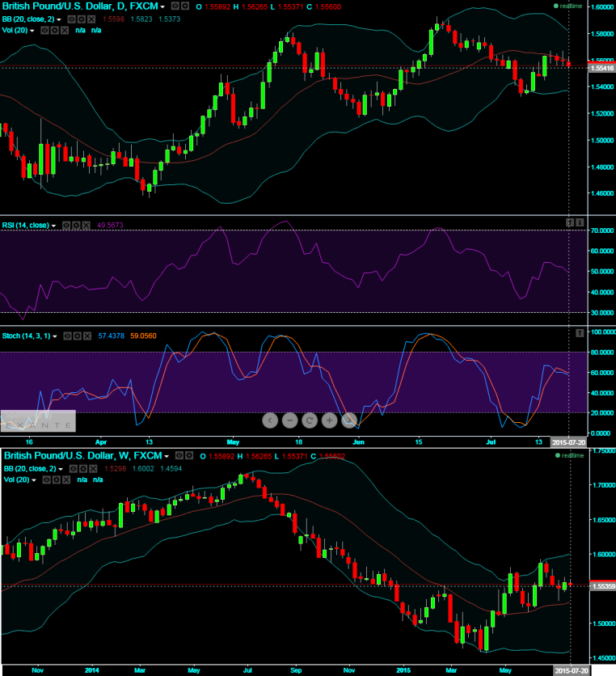Click the 2015 label on weekly time axis
616x676 pixels.
pos(403,670)
